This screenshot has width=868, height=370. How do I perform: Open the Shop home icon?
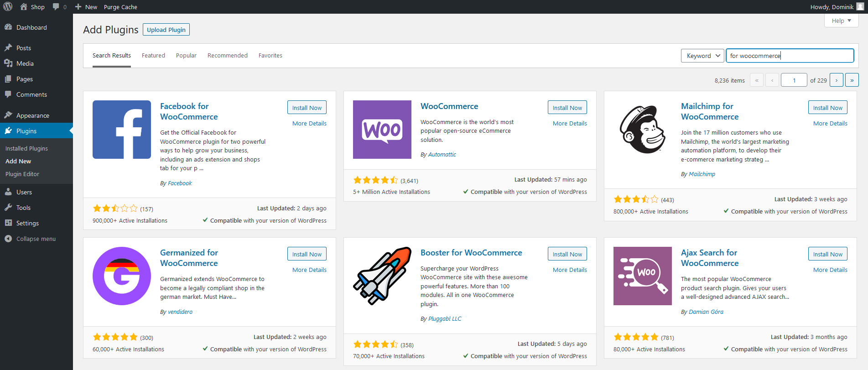(24, 7)
